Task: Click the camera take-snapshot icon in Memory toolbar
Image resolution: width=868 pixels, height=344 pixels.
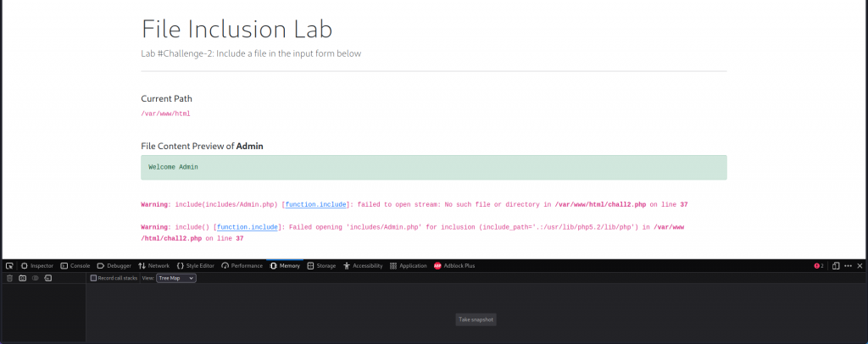Action: [23, 278]
